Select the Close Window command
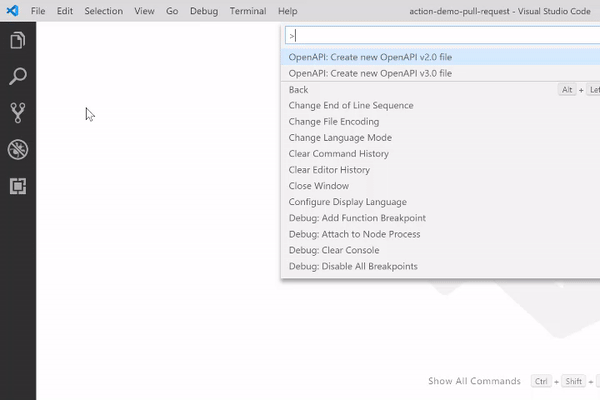 (x=440, y=186)
